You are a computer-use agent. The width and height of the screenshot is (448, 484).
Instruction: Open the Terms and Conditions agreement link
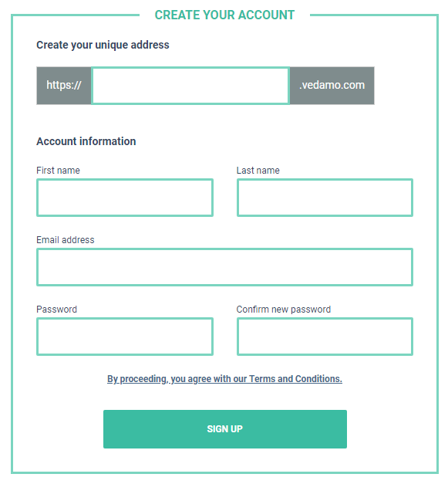tap(224, 379)
